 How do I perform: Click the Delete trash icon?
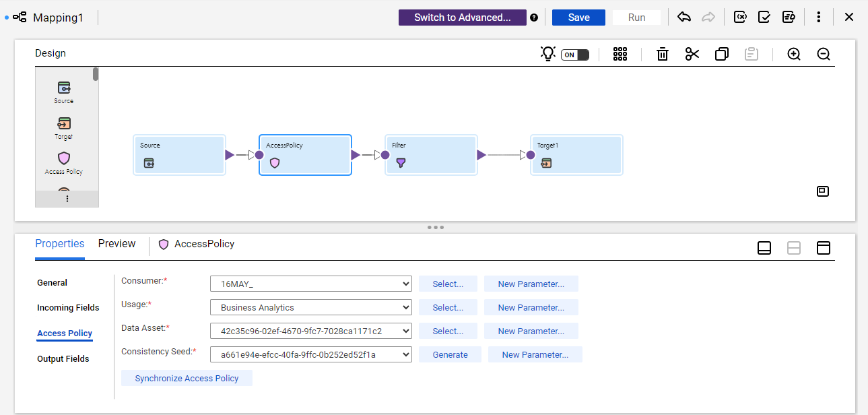pos(663,54)
